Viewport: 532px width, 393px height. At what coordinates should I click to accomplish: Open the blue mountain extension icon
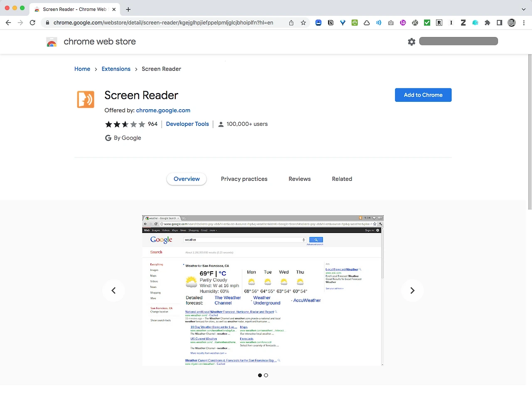[318, 23]
